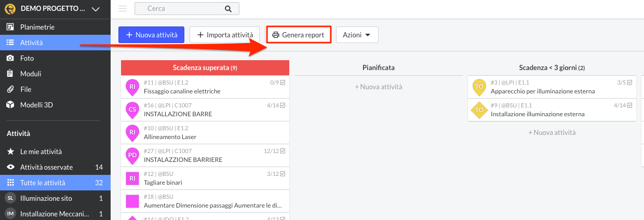Click the magnifier search icon
The width and height of the screenshot is (644, 220).
228,8
